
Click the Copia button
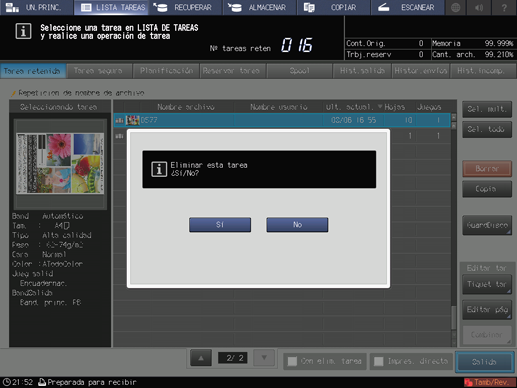487,189
